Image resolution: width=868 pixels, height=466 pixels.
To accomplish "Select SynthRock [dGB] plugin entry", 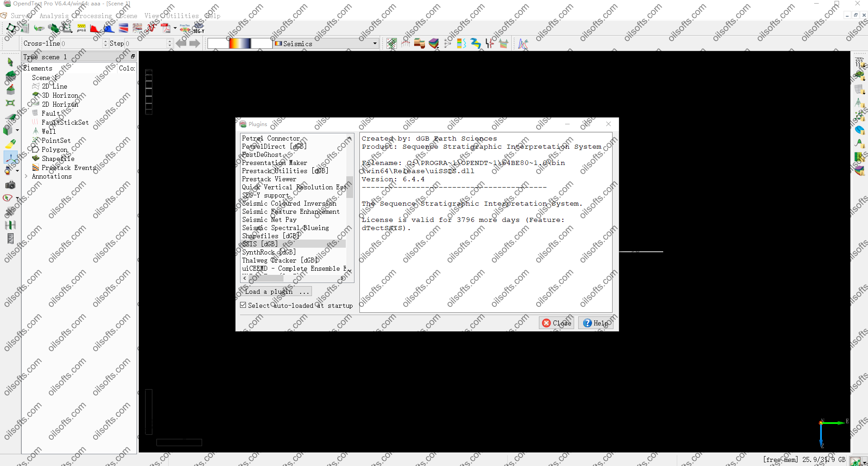I will pos(269,252).
